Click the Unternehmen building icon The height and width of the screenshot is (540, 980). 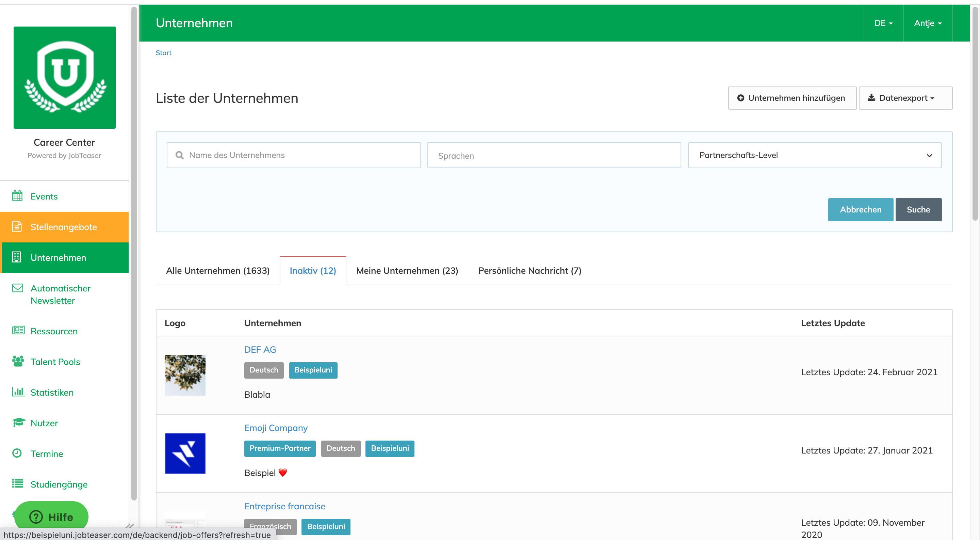17,257
